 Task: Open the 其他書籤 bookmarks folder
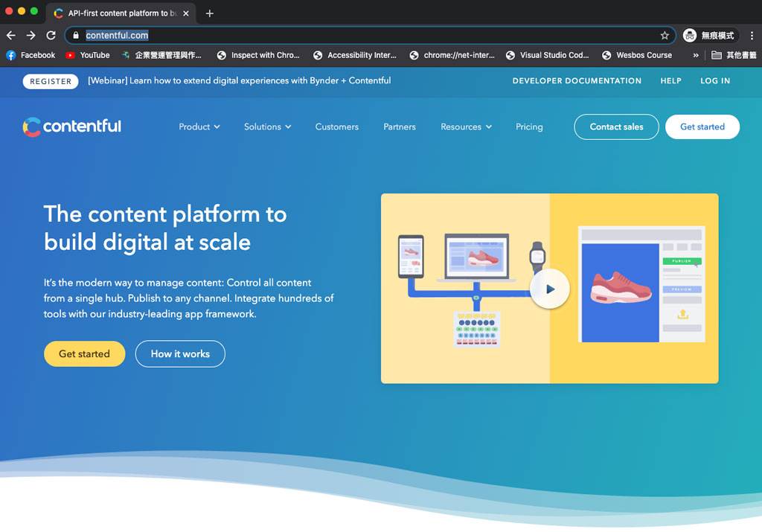pyautogui.click(x=734, y=55)
